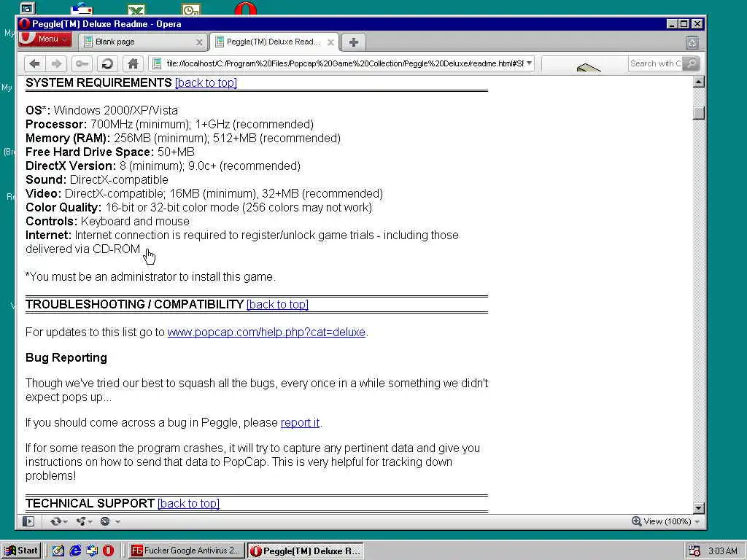
Task: Expand the View (100%) zoom dropdown
Action: 697,522
